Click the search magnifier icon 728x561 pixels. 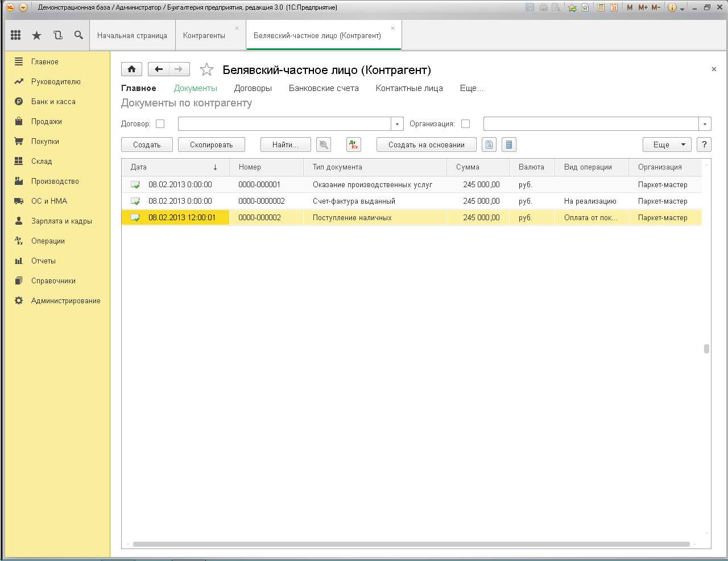coord(78,35)
